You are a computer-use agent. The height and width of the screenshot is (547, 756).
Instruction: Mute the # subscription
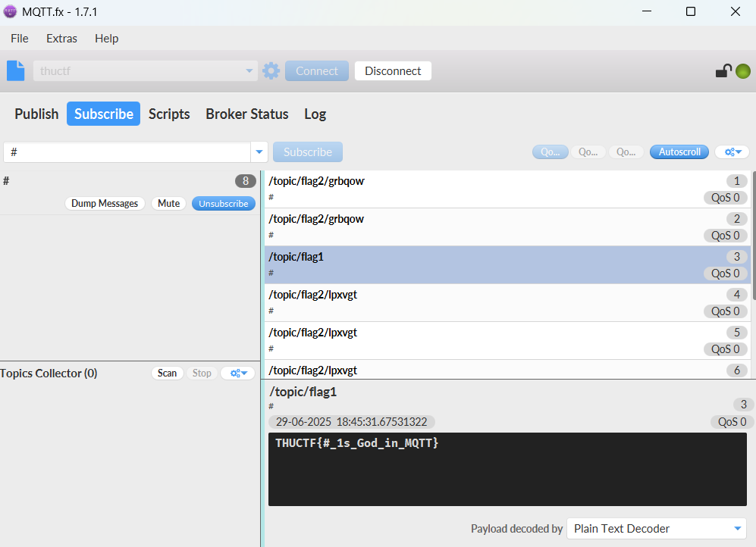pyautogui.click(x=168, y=203)
